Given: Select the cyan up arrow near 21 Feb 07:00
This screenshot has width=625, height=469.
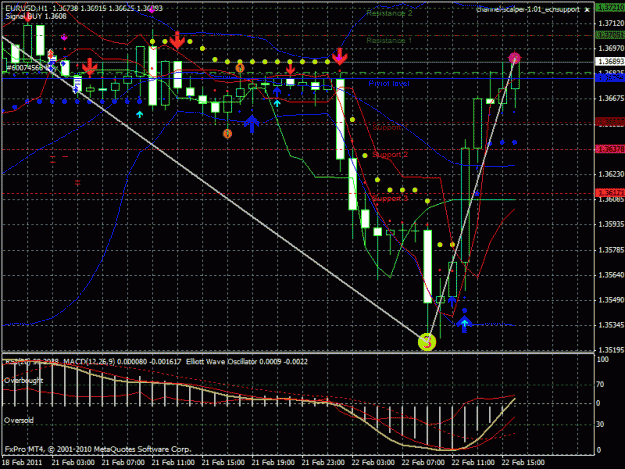Looking at the screenshot, I should click(139, 114).
